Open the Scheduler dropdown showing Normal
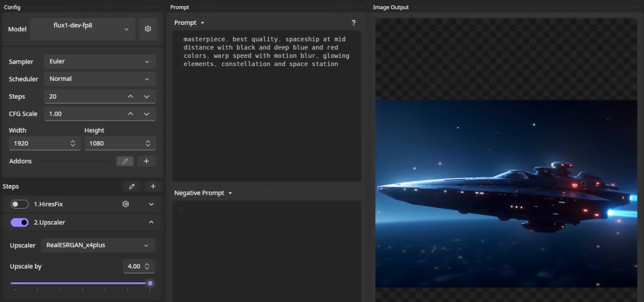The image size is (644, 302). (100, 79)
